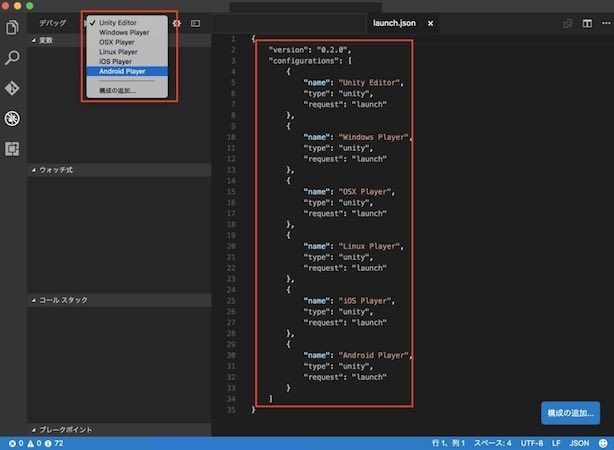Click the "version": "0.2.0" line
Screen dimensions: 614x450
310,50
